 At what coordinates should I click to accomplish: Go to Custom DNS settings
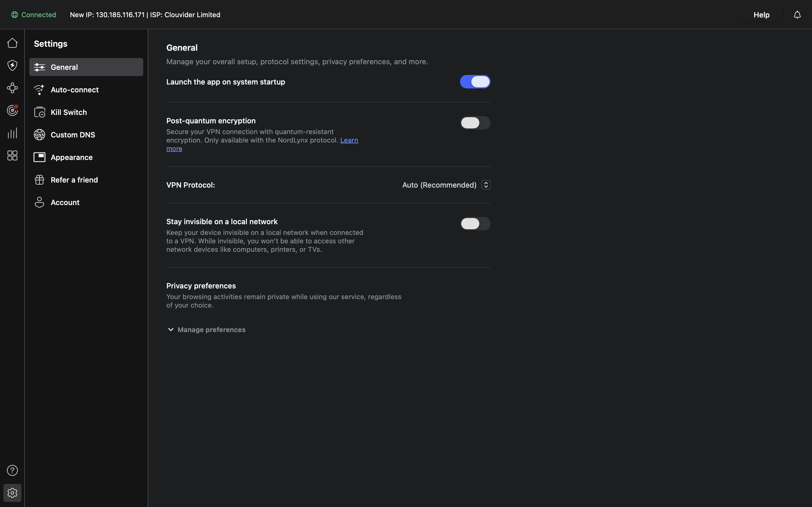pyautogui.click(x=72, y=134)
